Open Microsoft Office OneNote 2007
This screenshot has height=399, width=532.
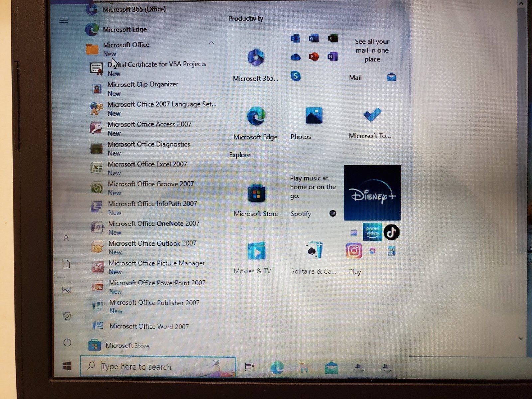(x=154, y=227)
